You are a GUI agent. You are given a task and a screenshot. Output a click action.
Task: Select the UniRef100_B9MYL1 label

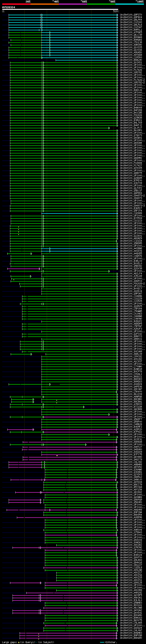[131, 30]
